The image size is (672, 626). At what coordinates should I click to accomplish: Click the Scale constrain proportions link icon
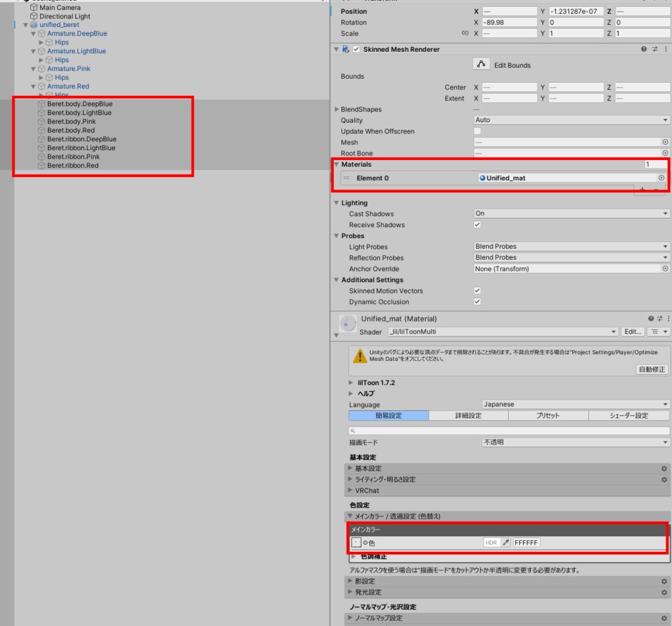(465, 33)
